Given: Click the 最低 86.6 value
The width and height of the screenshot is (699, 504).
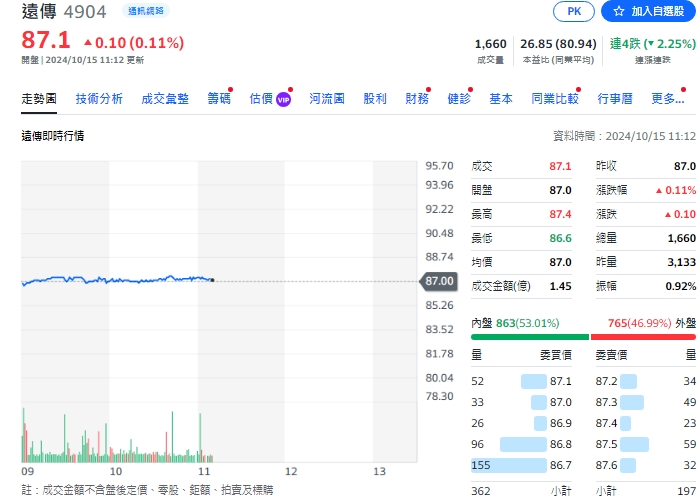Looking at the screenshot, I should (560, 238).
